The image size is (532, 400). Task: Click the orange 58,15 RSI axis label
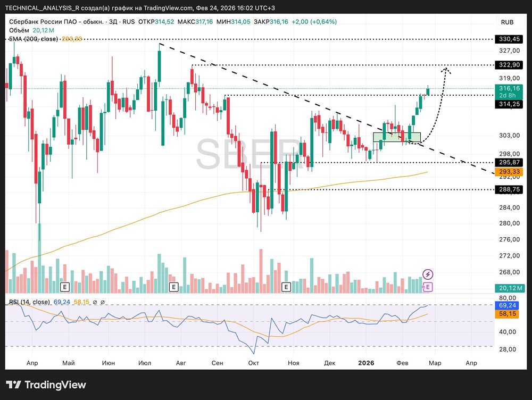(507, 314)
